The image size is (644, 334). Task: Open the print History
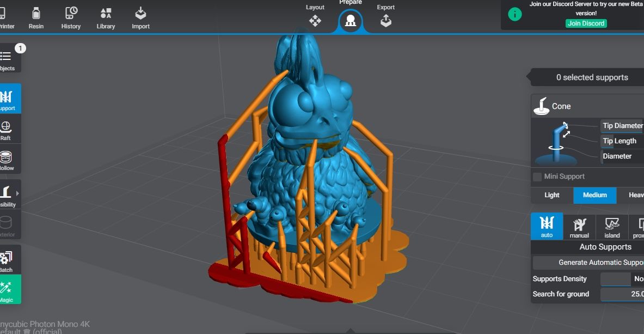coord(71,17)
